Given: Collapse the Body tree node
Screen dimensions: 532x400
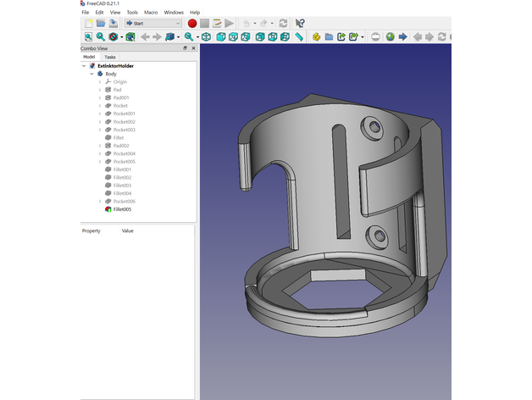Looking at the screenshot, I should (x=91, y=74).
